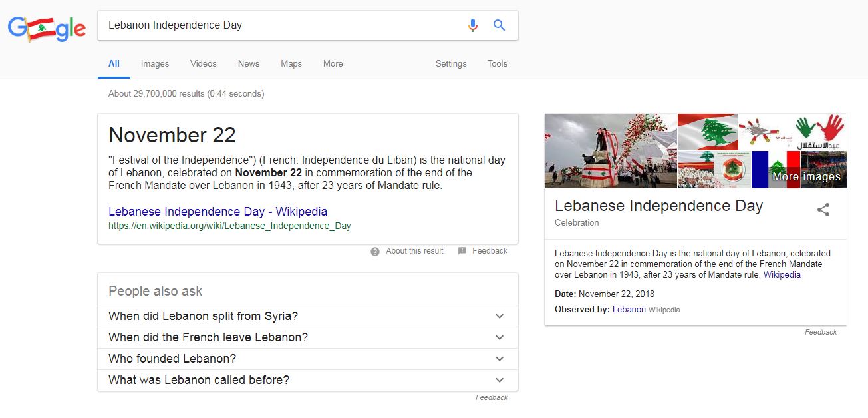Open the More search options menu
868x418 pixels.
333,64
